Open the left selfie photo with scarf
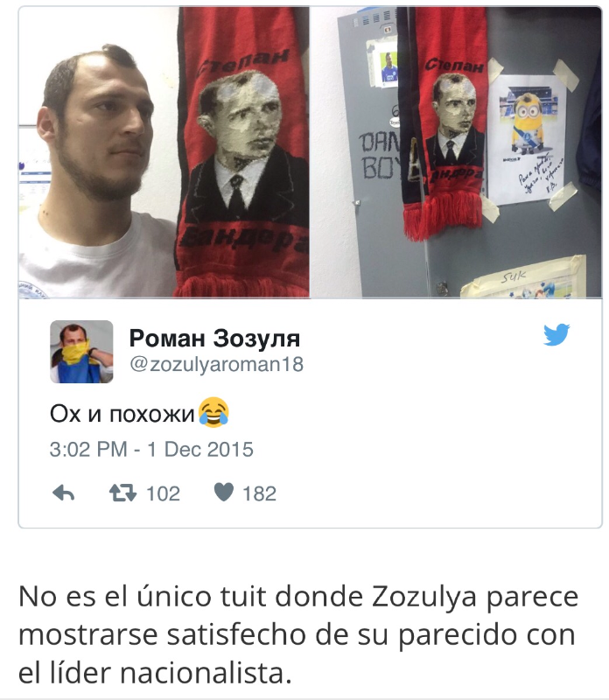The width and height of the screenshot is (609, 700). click(x=164, y=152)
